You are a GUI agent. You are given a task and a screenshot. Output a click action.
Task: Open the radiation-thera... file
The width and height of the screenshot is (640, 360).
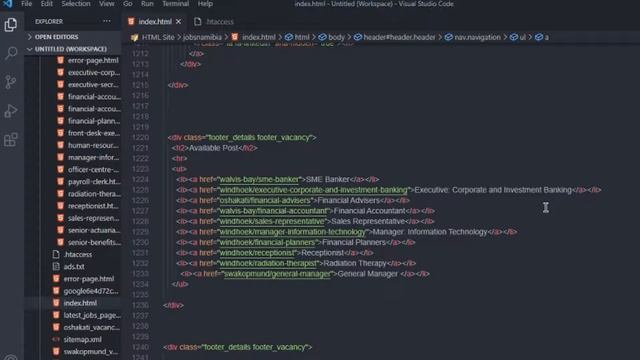(94, 194)
